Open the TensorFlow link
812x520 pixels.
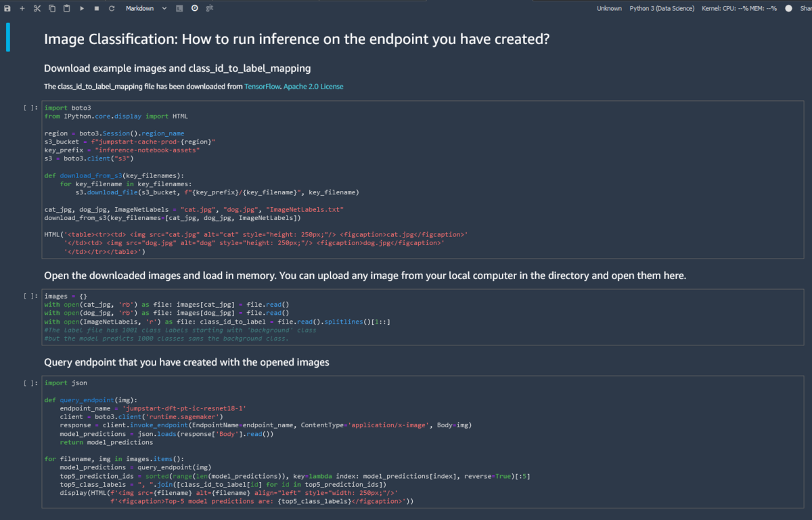point(262,87)
